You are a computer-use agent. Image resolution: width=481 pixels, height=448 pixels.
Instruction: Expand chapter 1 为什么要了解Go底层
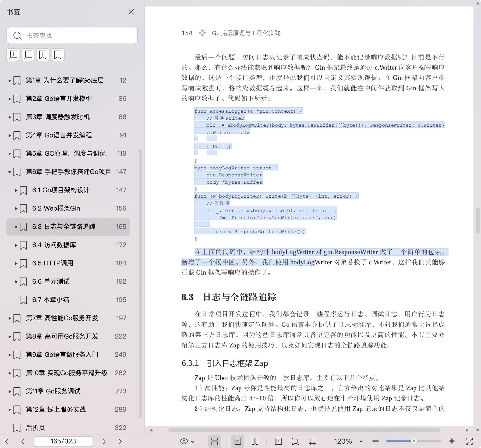pyautogui.click(x=10, y=80)
